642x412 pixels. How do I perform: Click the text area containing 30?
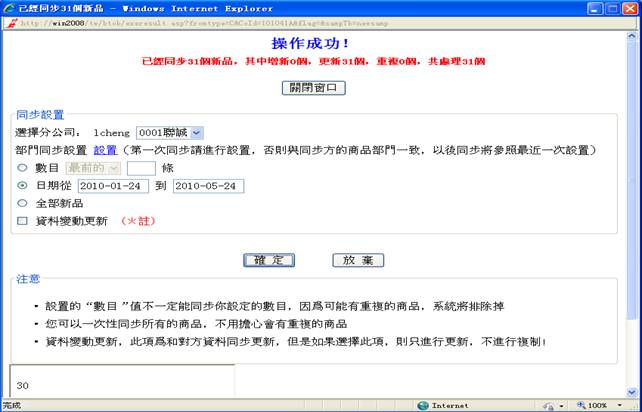(122, 384)
